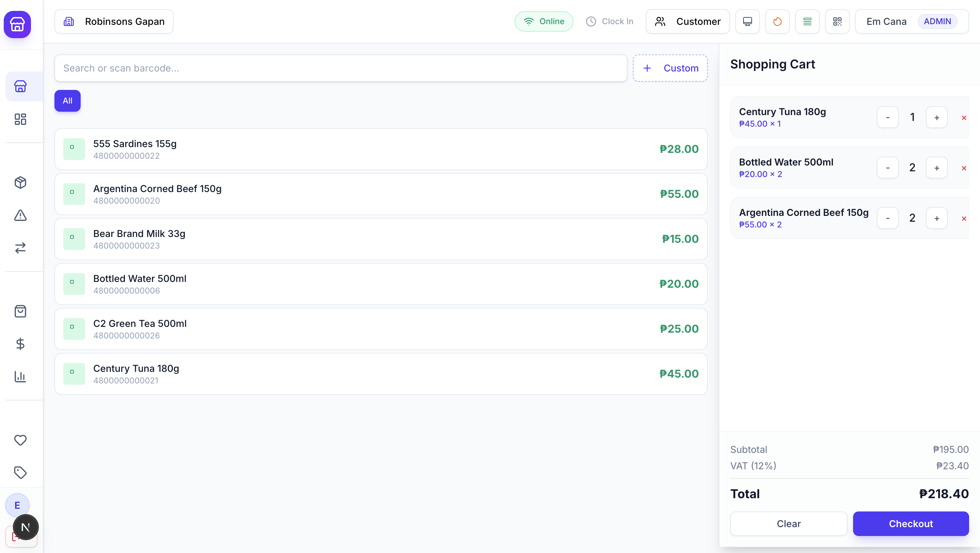
Task: Open the transfers arrows sidebar icon
Action: coord(20,248)
